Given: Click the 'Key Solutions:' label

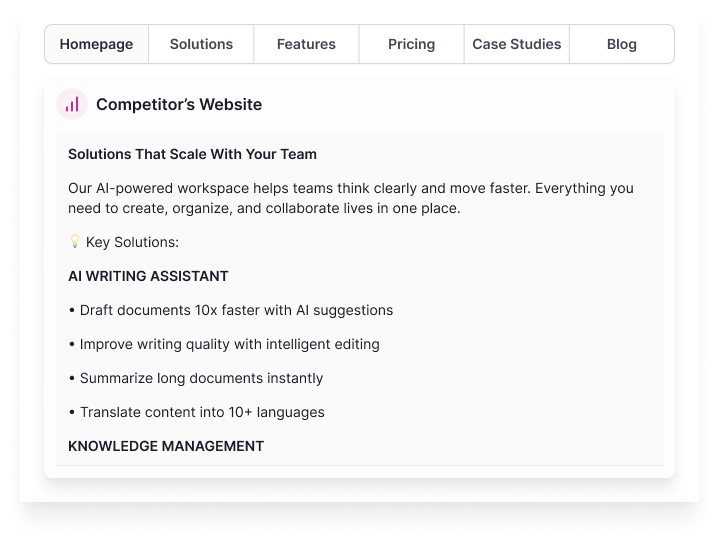Looking at the screenshot, I should pos(132,242).
